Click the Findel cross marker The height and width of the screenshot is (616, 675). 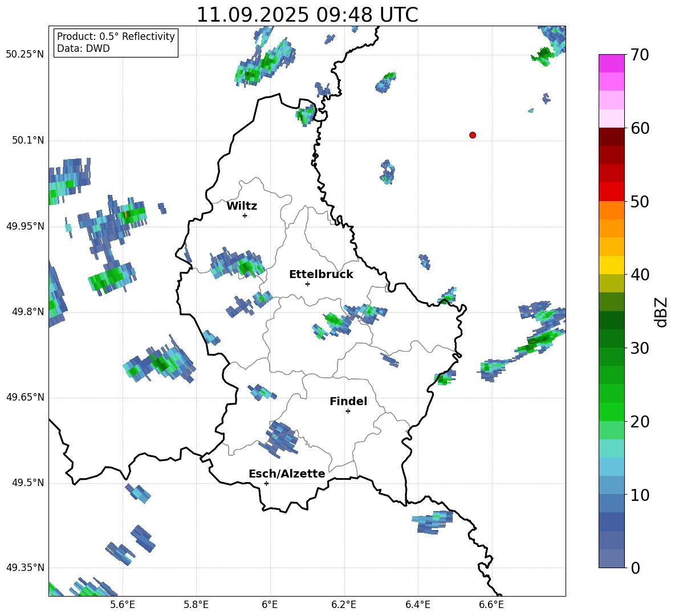(348, 411)
